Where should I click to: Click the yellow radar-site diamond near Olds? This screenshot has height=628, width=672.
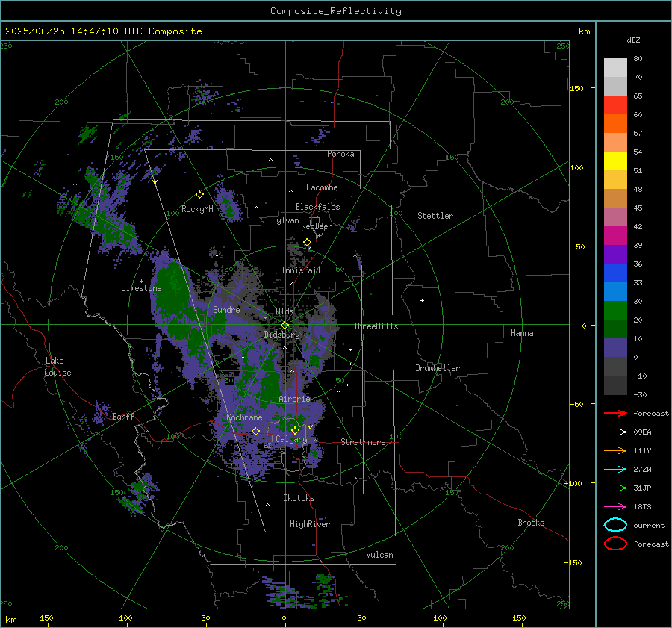click(x=285, y=326)
